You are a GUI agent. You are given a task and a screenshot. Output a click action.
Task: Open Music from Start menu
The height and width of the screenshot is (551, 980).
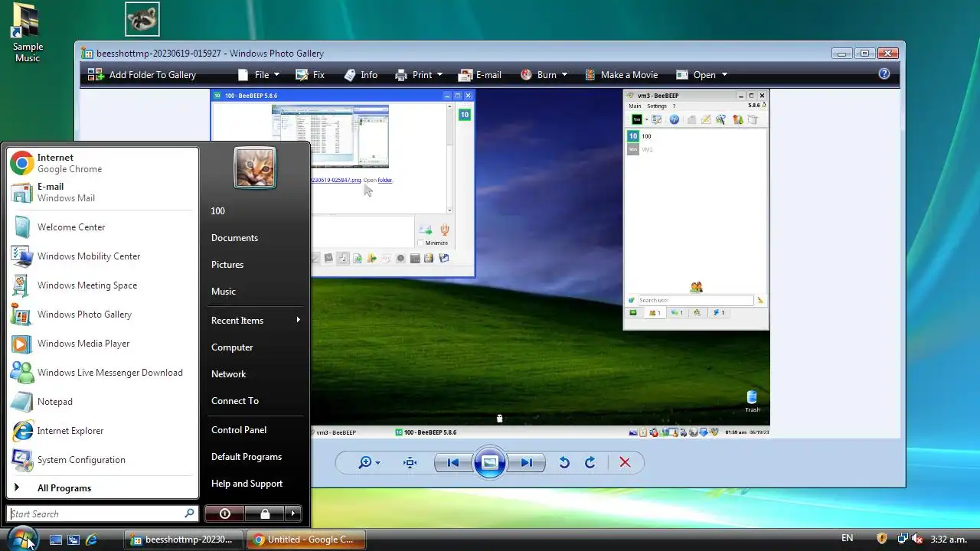(254, 292)
